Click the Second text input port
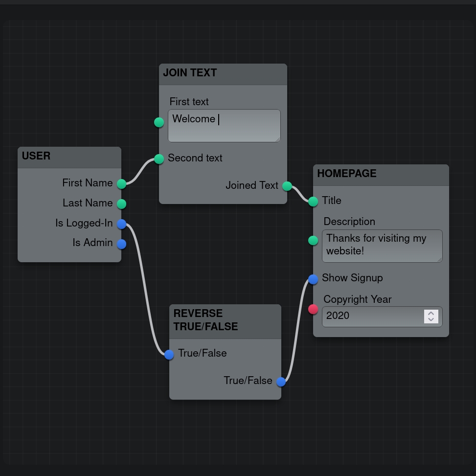This screenshot has width=476, height=476. click(x=159, y=159)
